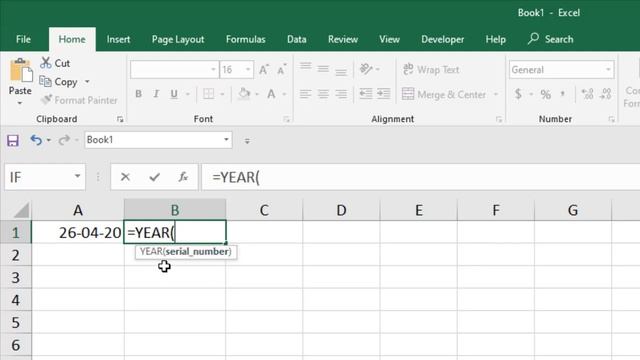Viewport: 640px width, 360px height.
Task: Select column C header
Action: point(264,210)
